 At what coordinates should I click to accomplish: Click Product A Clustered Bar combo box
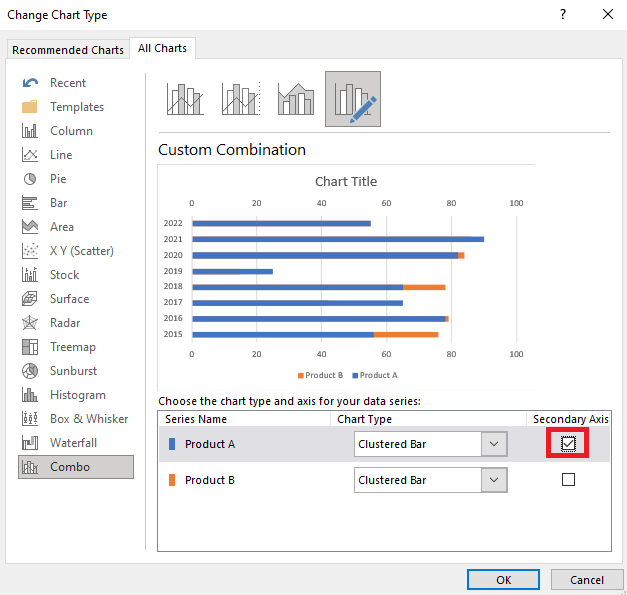pos(431,444)
